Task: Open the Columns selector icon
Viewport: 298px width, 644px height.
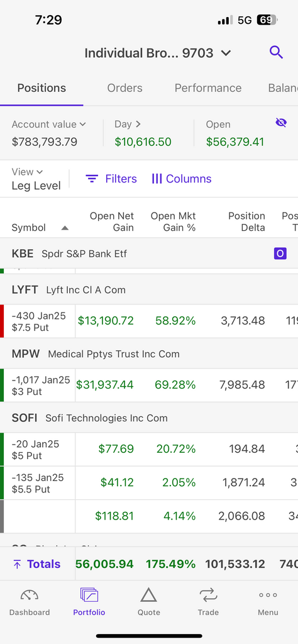Action: (x=157, y=179)
